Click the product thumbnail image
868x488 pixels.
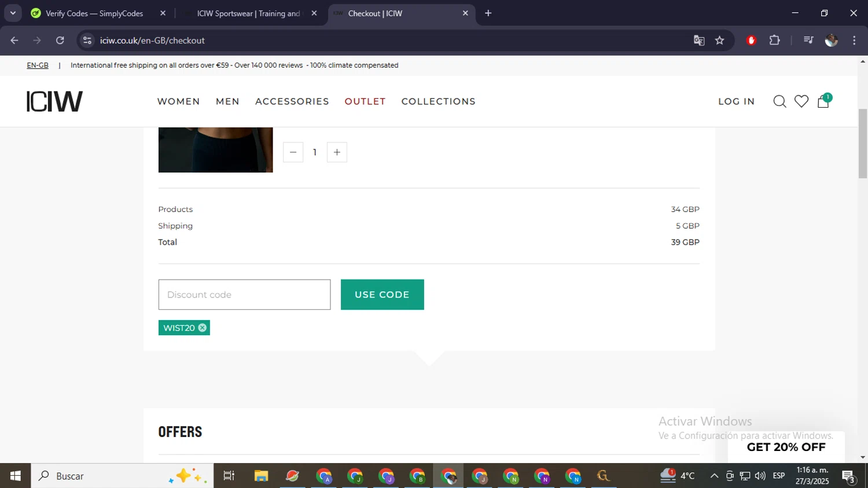[215, 149]
